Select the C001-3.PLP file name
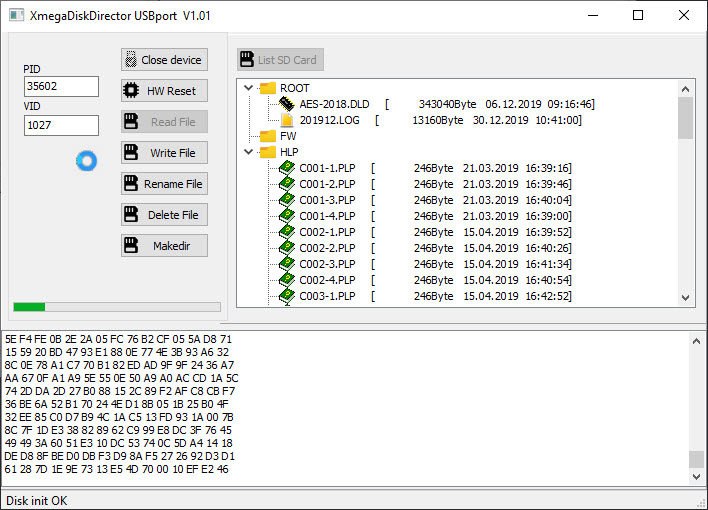This screenshot has height=510, width=708. coord(327,200)
